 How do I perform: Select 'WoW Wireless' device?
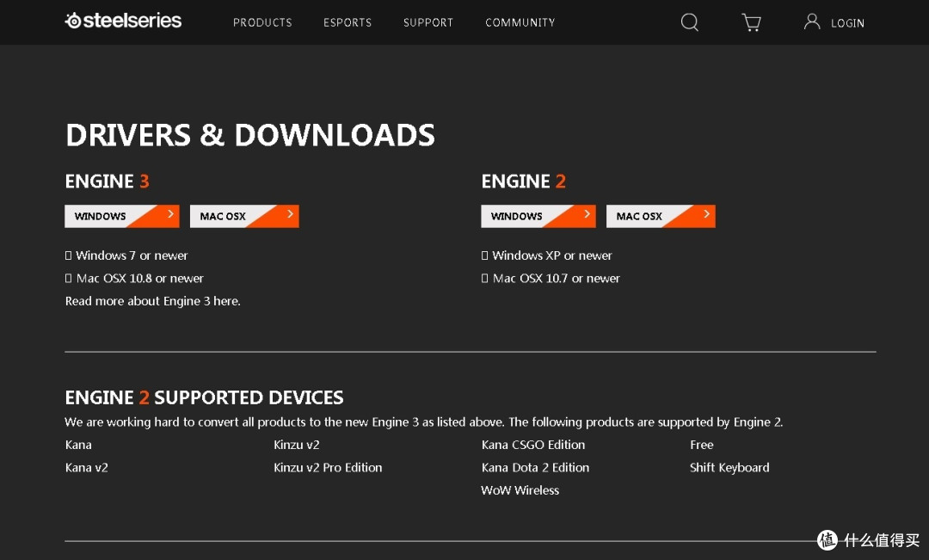520,490
